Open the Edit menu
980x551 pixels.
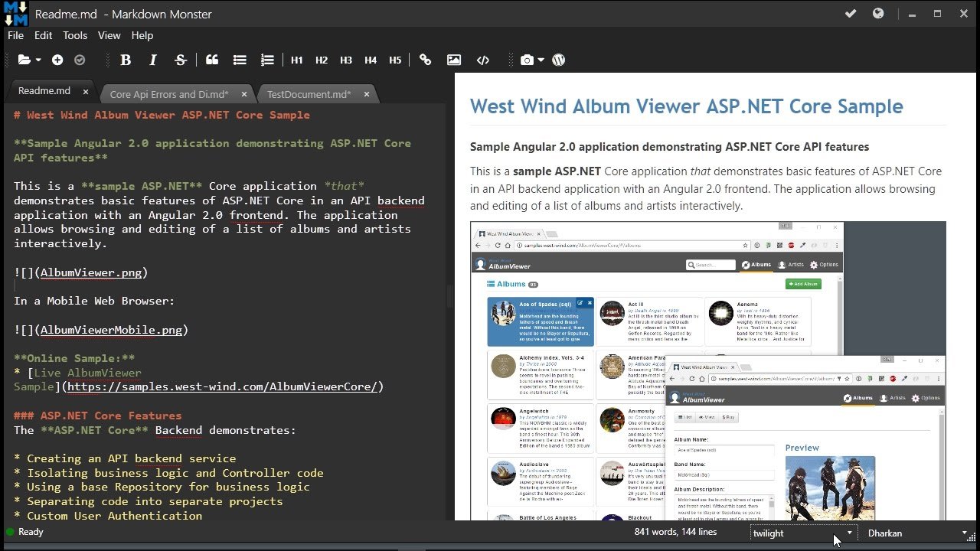44,35
